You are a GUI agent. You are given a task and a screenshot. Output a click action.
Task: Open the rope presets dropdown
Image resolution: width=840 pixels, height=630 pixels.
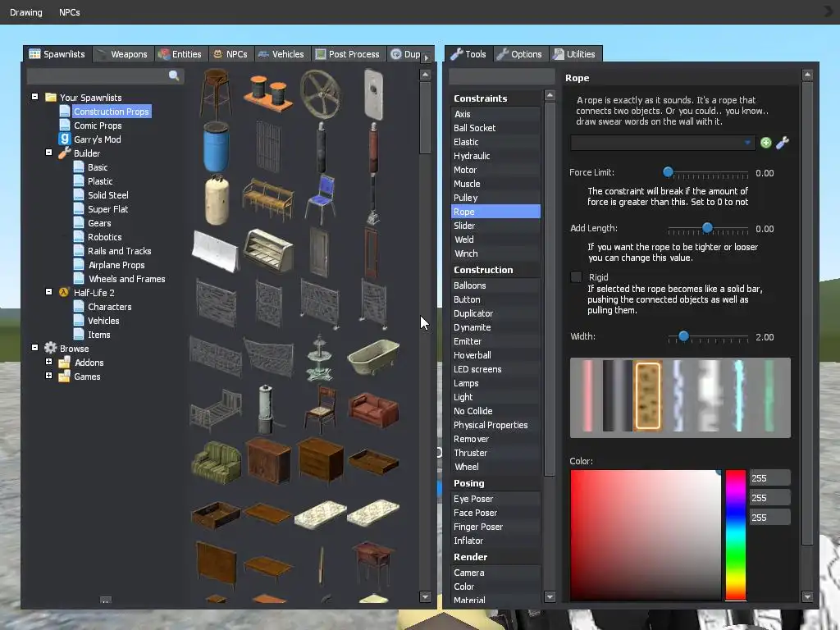[663, 143]
